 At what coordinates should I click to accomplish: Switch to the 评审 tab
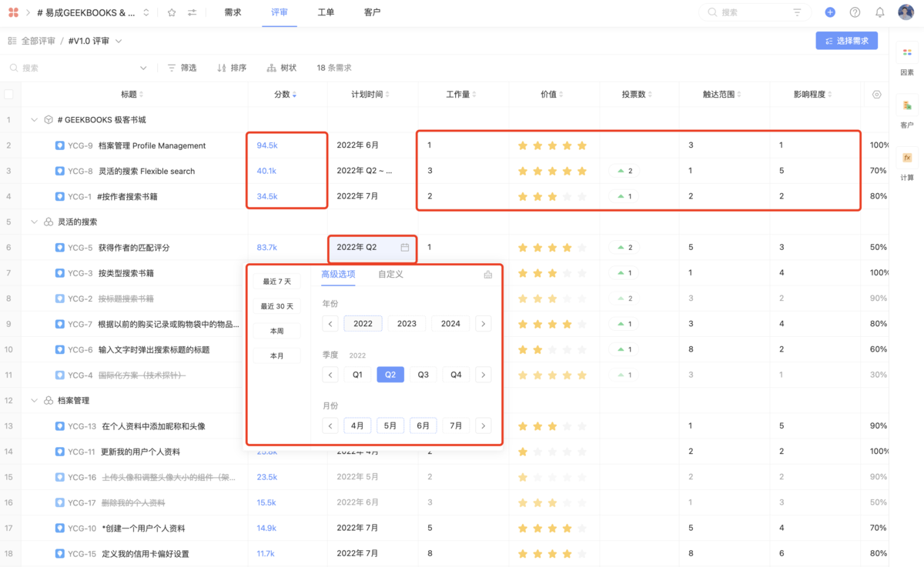[x=280, y=12]
